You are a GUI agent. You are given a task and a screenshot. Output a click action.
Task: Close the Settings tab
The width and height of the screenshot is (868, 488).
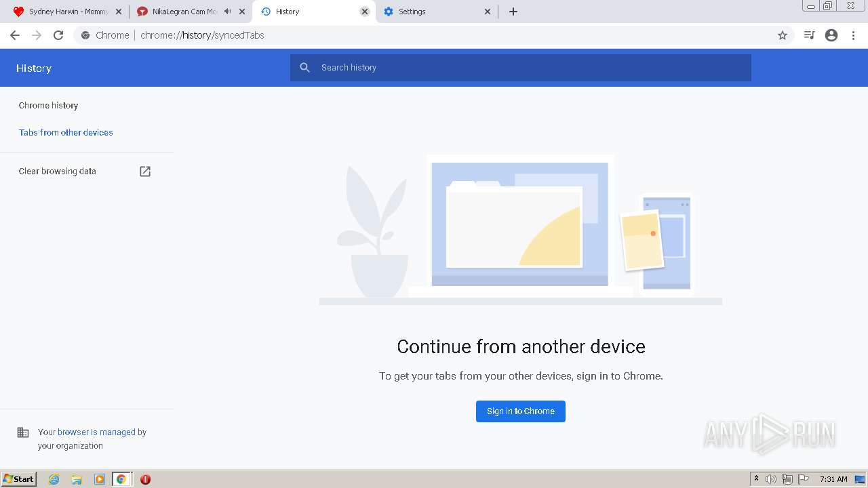488,12
